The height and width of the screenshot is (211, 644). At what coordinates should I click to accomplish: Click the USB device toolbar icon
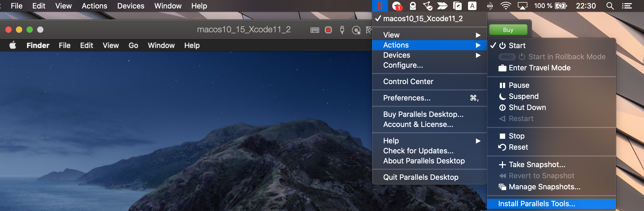[x=342, y=30]
